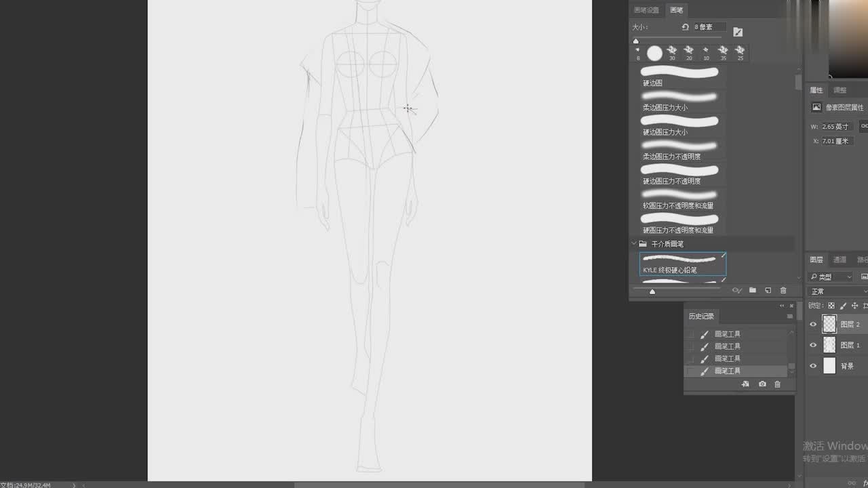Image resolution: width=868 pixels, height=488 pixels.
Task: Switch to the 画笔设置 tab
Action: click(646, 10)
